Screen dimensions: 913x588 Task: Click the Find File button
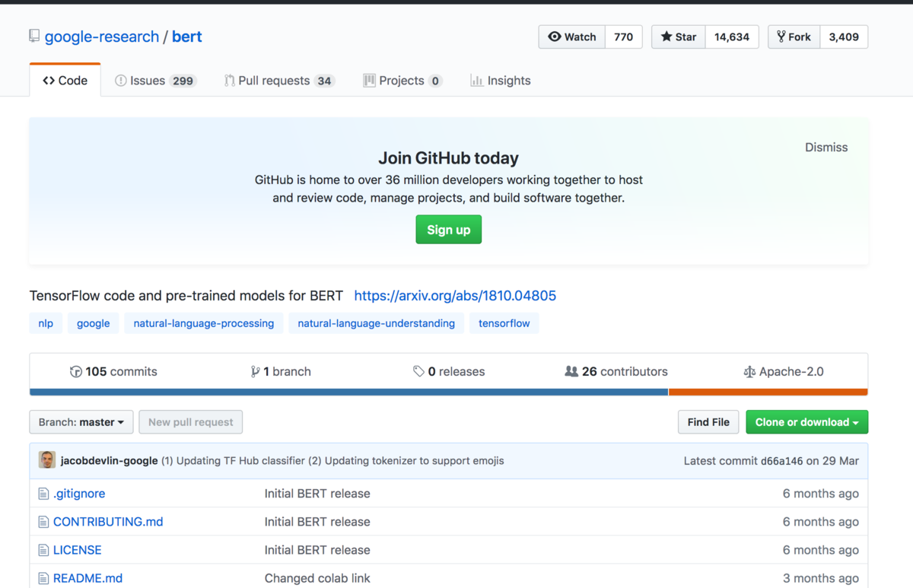click(708, 422)
